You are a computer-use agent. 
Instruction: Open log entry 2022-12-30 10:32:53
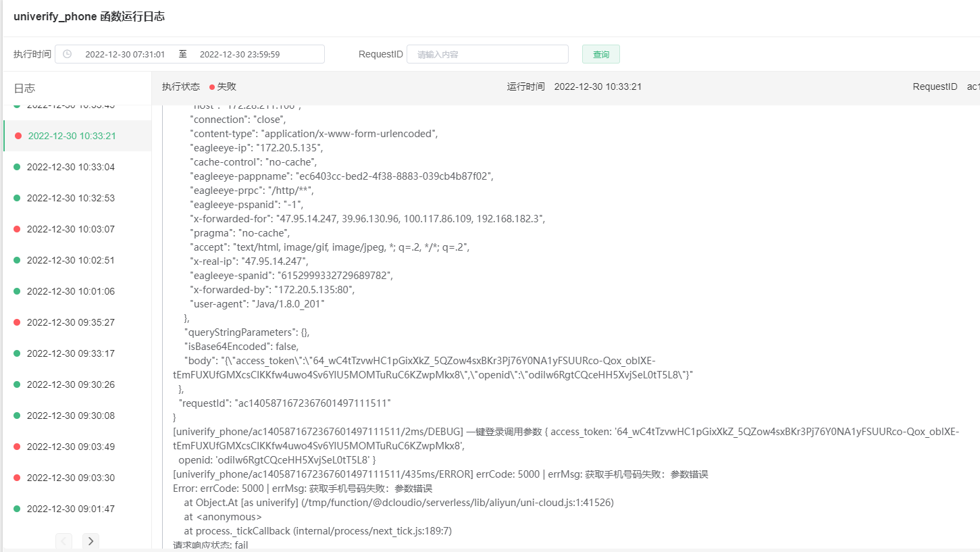(x=71, y=198)
